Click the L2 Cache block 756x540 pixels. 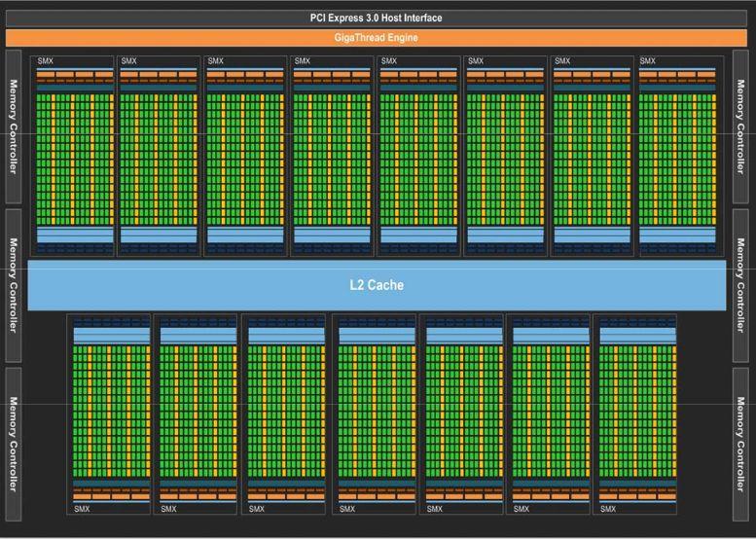coord(377,285)
